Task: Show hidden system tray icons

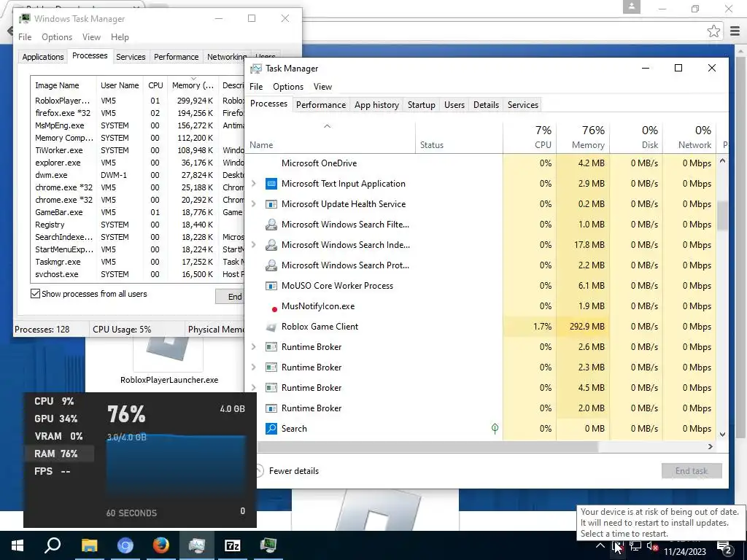Action: pyautogui.click(x=600, y=546)
